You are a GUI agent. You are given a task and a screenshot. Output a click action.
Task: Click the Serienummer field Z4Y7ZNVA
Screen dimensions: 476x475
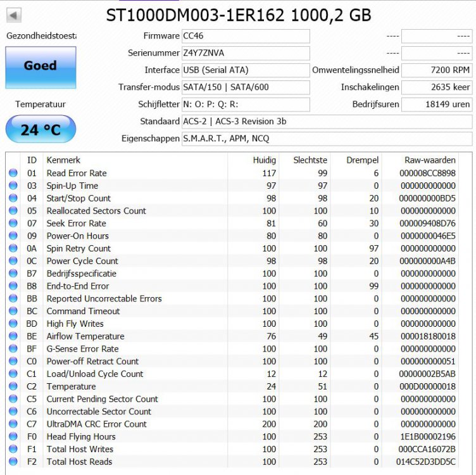click(x=246, y=53)
